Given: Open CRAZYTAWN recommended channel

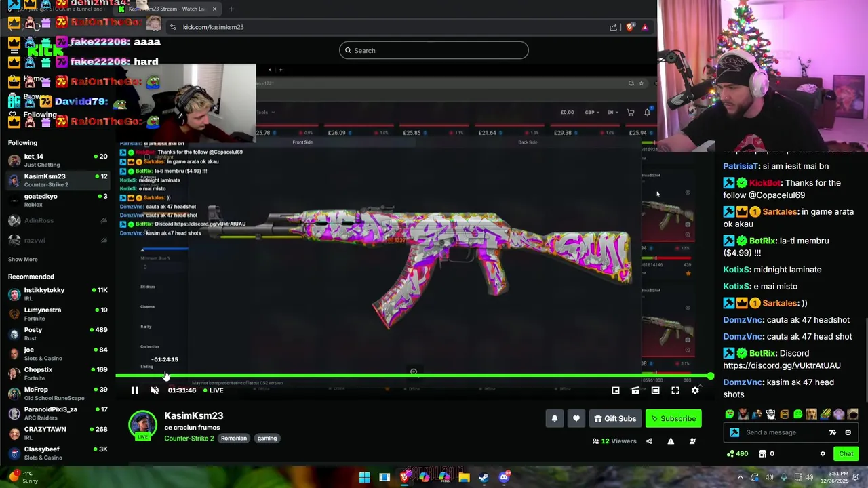Looking at the screenshot, I should tap(58, 433).
